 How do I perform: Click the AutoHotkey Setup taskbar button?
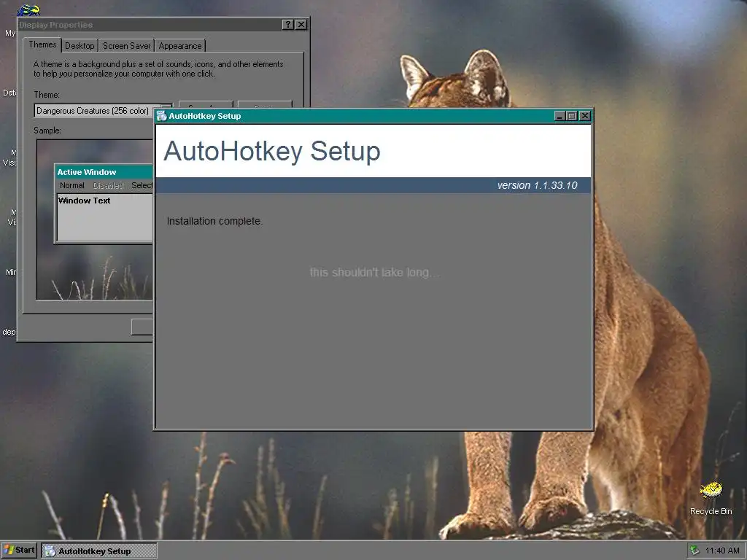click(x=99, y=551)
